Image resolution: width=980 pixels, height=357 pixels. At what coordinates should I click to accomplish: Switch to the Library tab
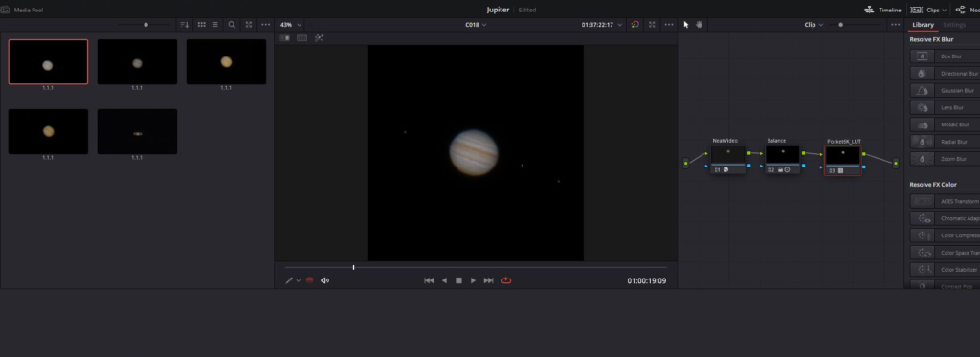tap(923, 25)
